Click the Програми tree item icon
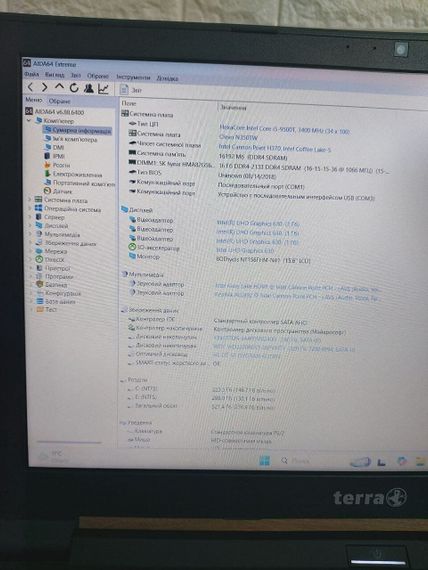Image resolution: width=428 pixels, height=570 pixels. (39, 276)
